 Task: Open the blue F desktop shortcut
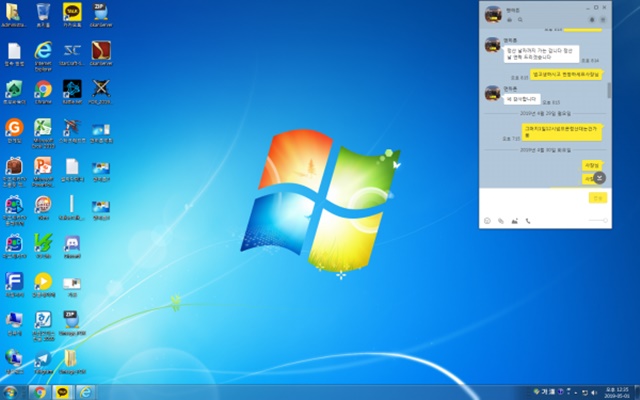(x=14, y=284)
